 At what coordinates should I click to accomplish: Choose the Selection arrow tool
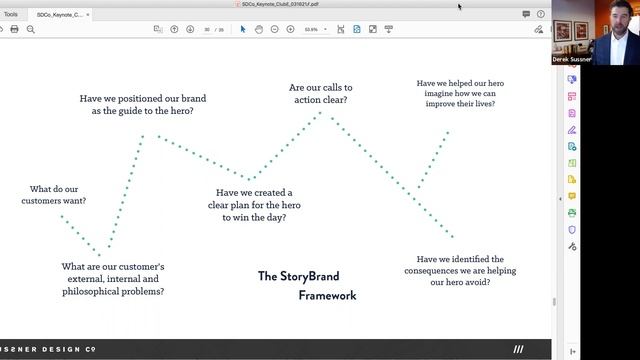tap(243, 29)
